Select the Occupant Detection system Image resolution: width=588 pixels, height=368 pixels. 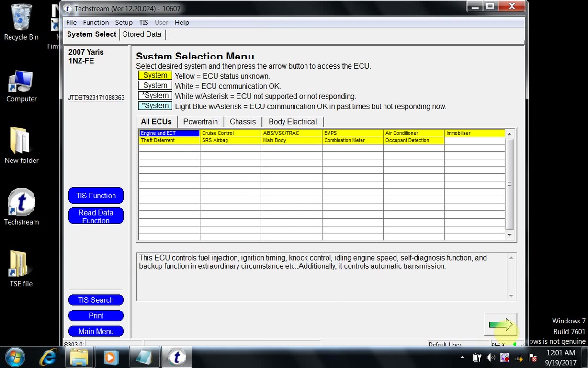[x=414, y=140]
